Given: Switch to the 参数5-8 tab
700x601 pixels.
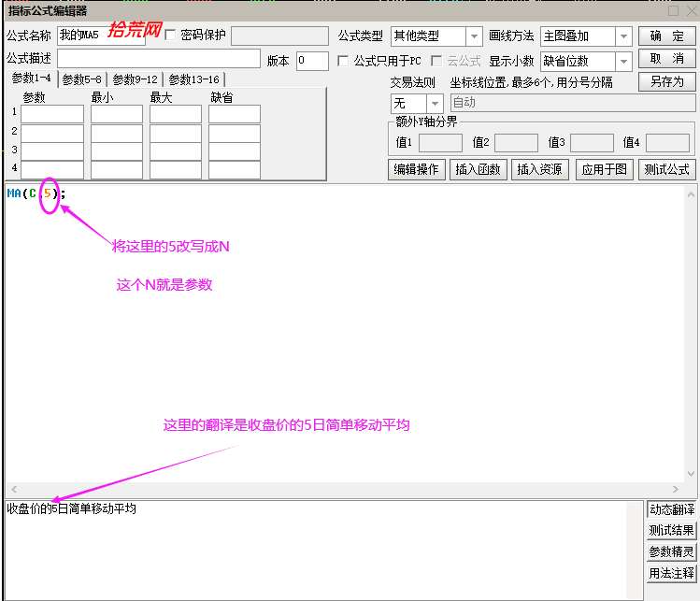Looking at the screenshot, I should point(81,79).
